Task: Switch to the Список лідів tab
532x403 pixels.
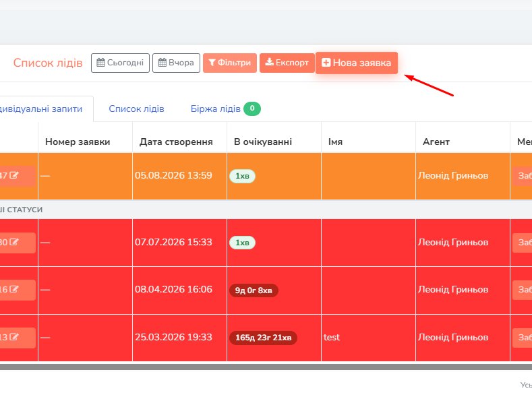Action: click(136, 109)
